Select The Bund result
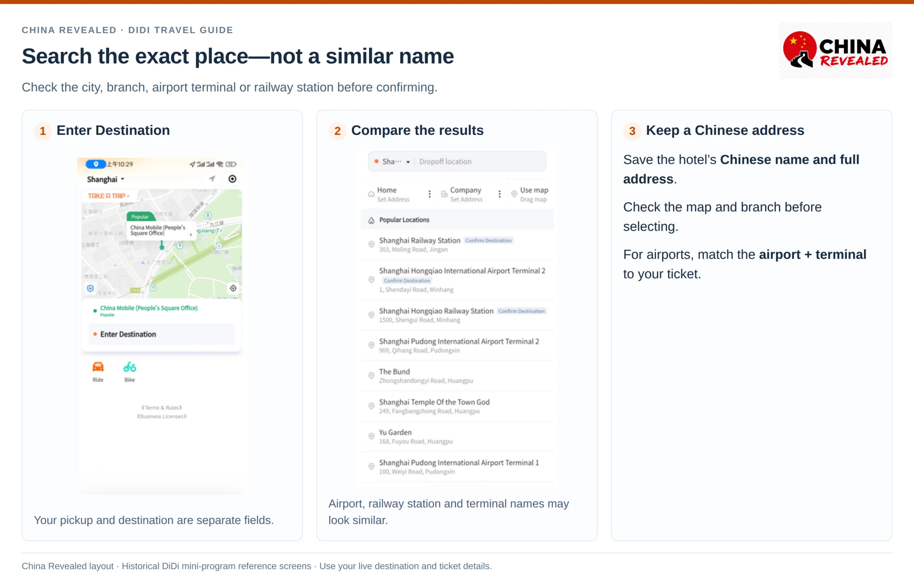Image resolution: width=914 pixels, height=588 pixels. (457, 376)
